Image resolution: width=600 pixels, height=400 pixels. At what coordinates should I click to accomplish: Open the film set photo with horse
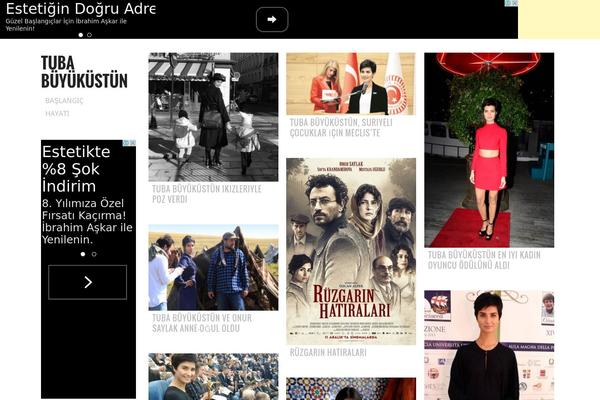214,268
